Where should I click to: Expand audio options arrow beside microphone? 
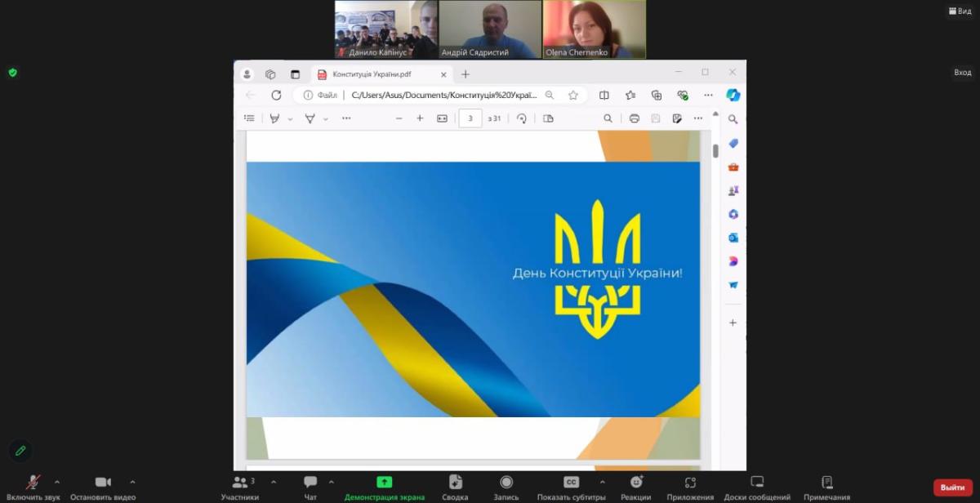pyautogui.click(x=57, y=482)
